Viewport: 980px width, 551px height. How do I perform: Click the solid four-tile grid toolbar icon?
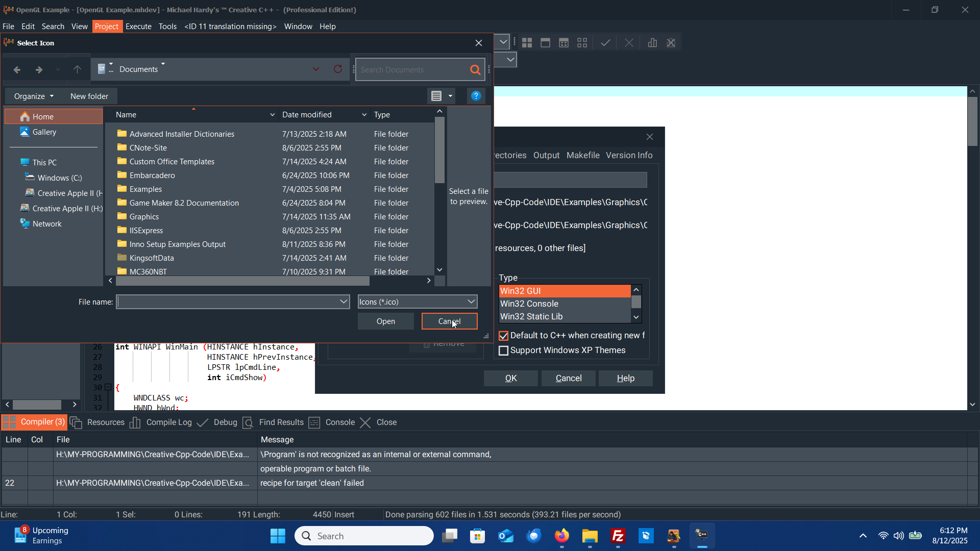527,43
